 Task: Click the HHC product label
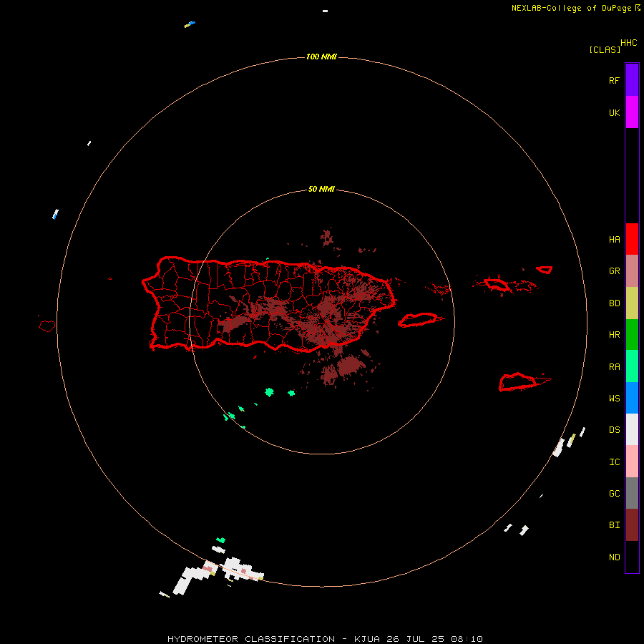pos(629,43)
